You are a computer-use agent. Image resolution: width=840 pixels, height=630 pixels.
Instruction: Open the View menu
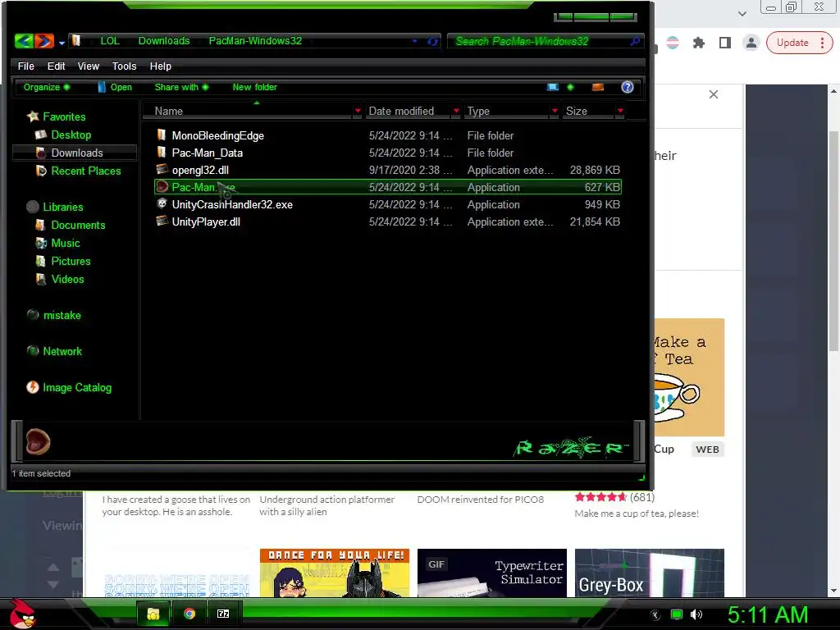pos(88,66)
